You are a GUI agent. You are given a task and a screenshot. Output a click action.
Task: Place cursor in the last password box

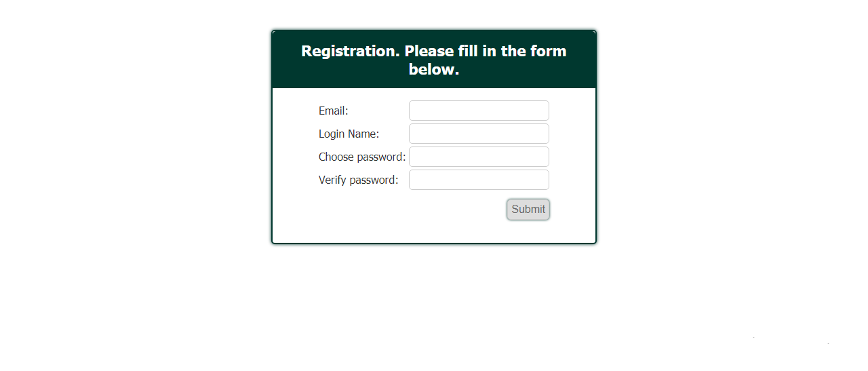pyautogui.click(x=479, y=180)
